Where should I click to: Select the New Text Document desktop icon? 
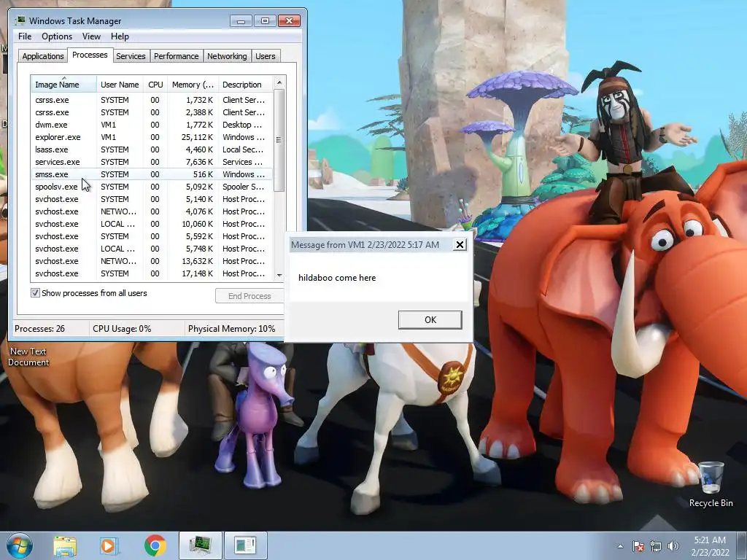28,356
